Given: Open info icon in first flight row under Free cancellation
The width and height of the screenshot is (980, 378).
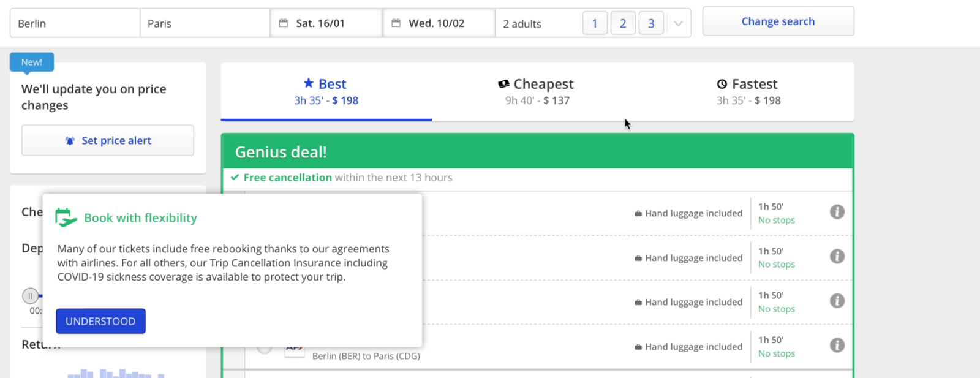Looking at the screenshot, I should [x=837, y=212].
